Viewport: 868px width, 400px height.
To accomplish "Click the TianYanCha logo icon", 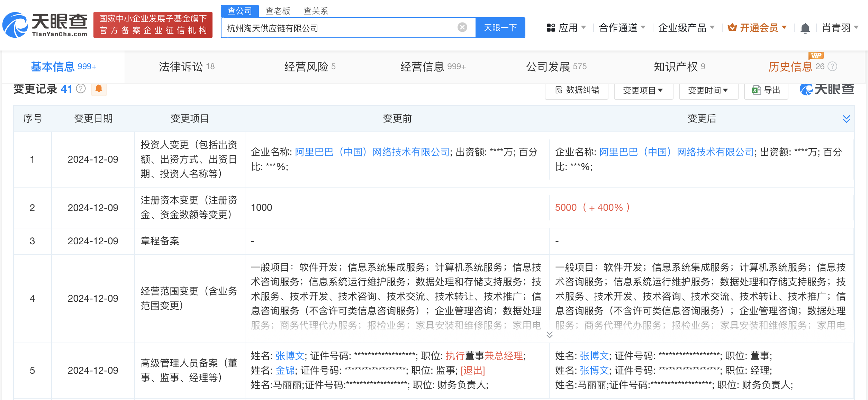I will [x=16, y=25].
